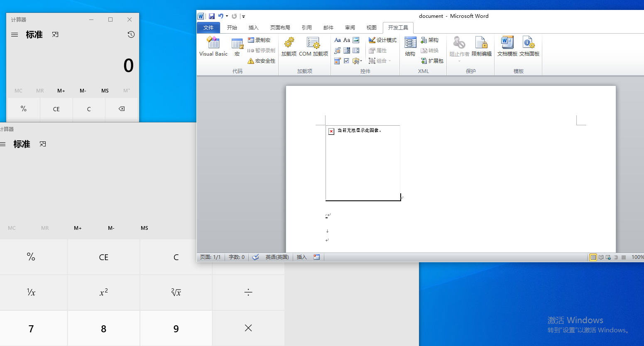Switch to draft view
This screenshot has height=346, width=644.
[624, 258]
